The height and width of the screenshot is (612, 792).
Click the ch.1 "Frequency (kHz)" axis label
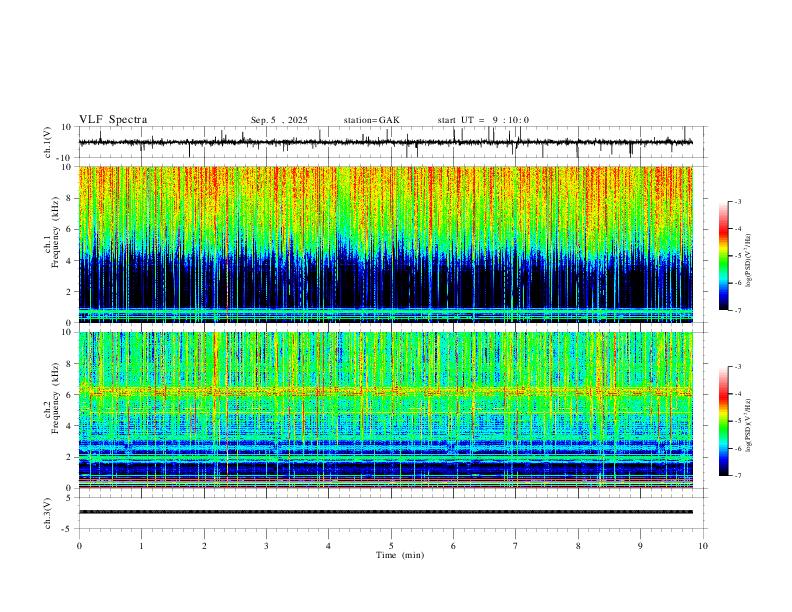click(55, 231)
